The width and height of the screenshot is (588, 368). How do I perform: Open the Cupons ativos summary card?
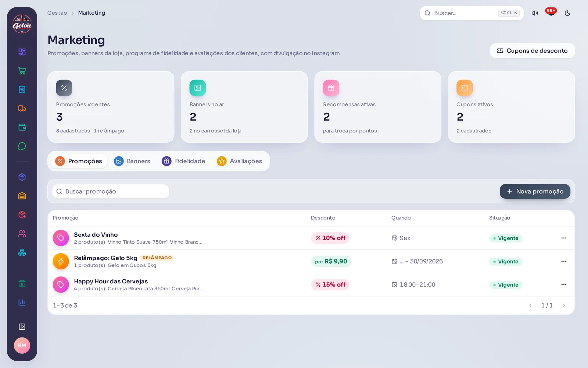[511, 107]
